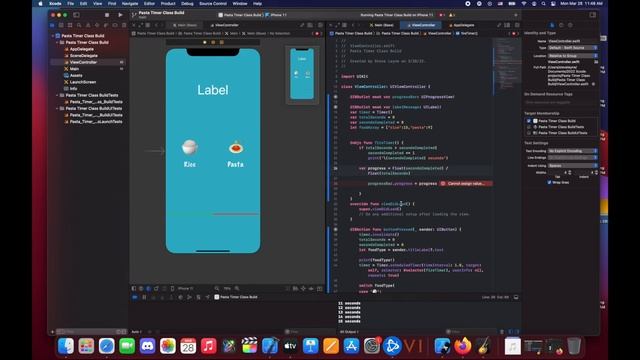Collapse the Pasta Timer Class BuildTests group
Screen dimensions: 640x360
(x=57, y=95)
